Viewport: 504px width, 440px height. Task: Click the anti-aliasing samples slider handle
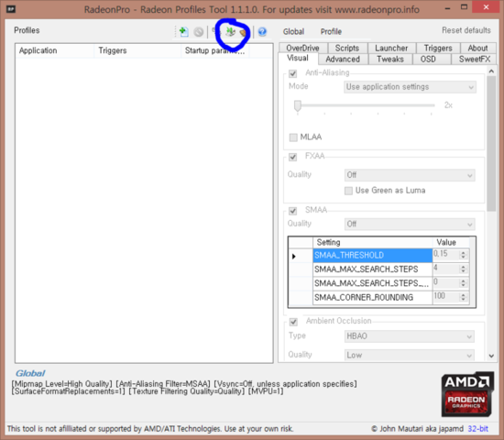[x=298, y=105]
